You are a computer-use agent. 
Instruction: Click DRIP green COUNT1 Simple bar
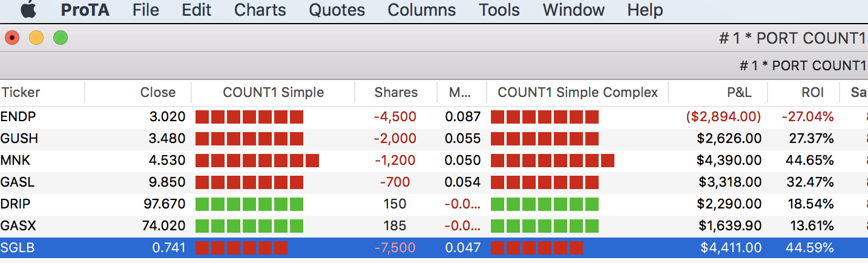(249, 204)
